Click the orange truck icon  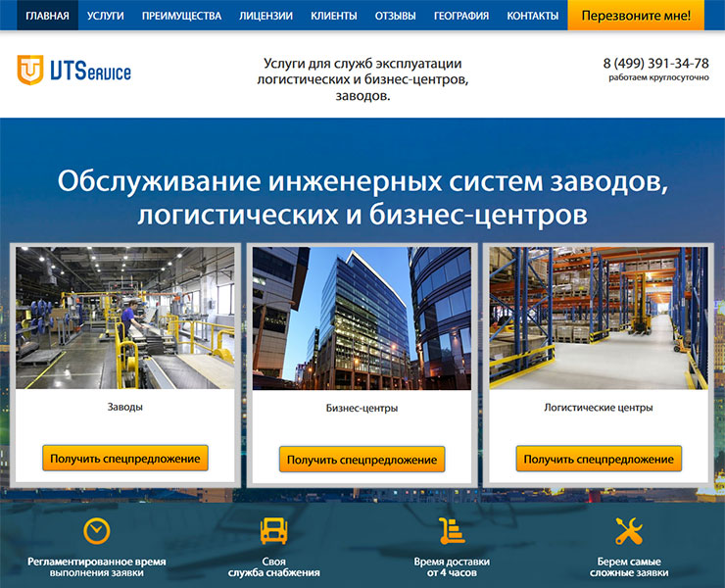[273, 531]
